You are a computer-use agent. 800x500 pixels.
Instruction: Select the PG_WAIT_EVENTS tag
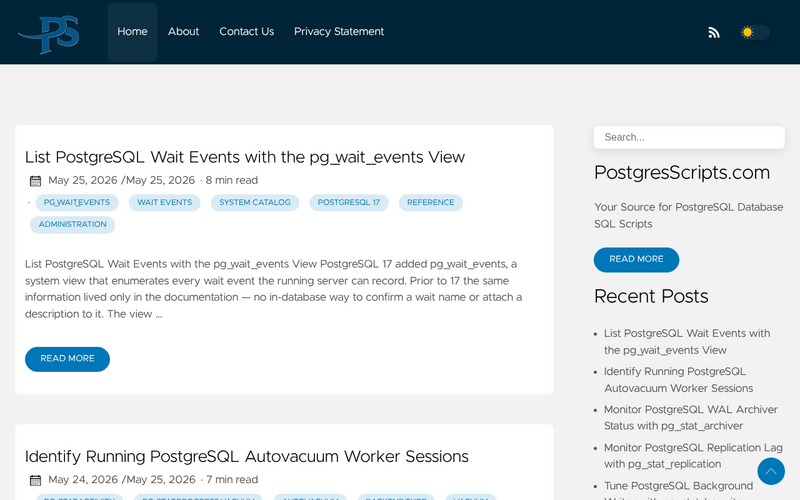[77, 203]
